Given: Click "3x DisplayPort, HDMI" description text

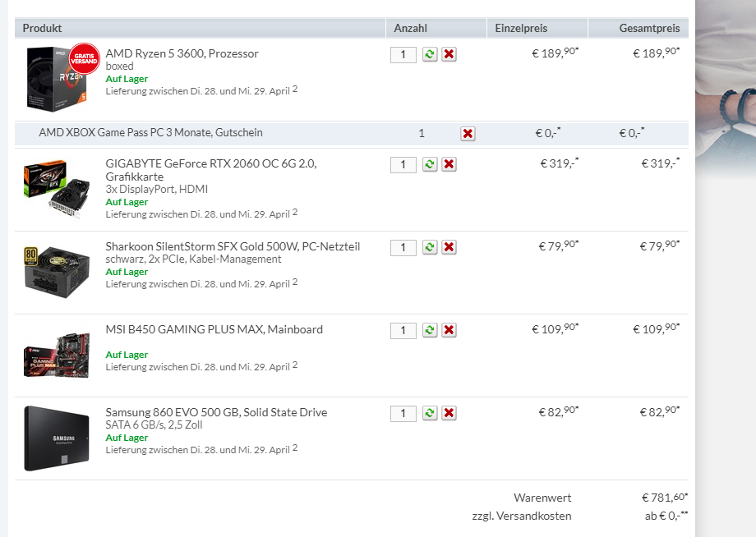Looking at the screenshot, I should 157,189.
